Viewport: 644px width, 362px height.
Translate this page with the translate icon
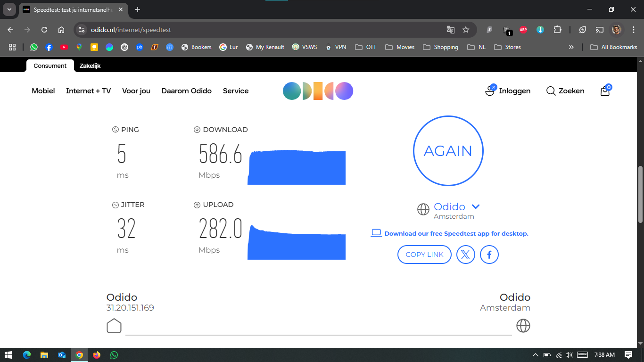451,30
